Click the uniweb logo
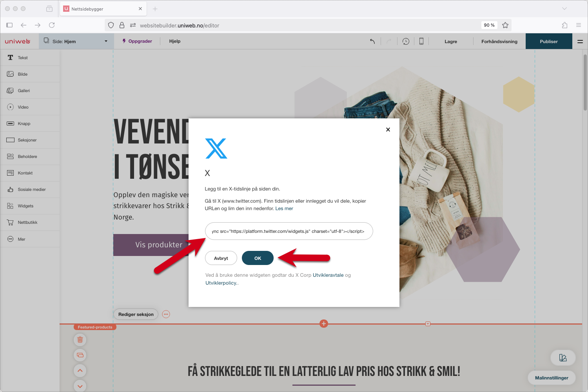588x392 pixels. 18,41
